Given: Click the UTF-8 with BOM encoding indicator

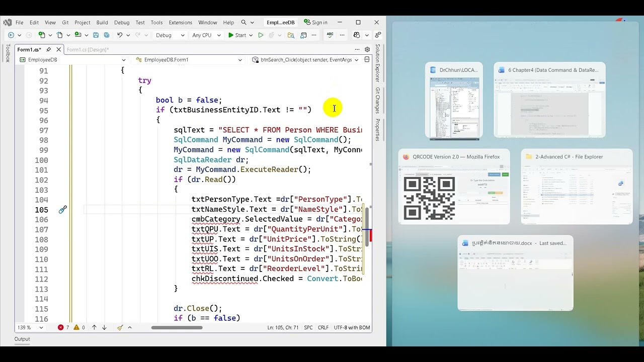Looking at the screenshot, I should (x=352, y=327).
